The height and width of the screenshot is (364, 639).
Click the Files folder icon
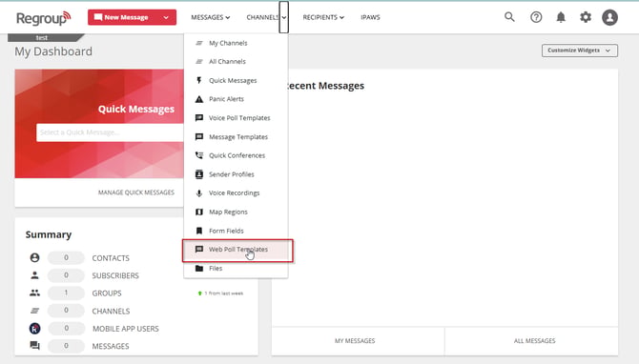point(199,269)
